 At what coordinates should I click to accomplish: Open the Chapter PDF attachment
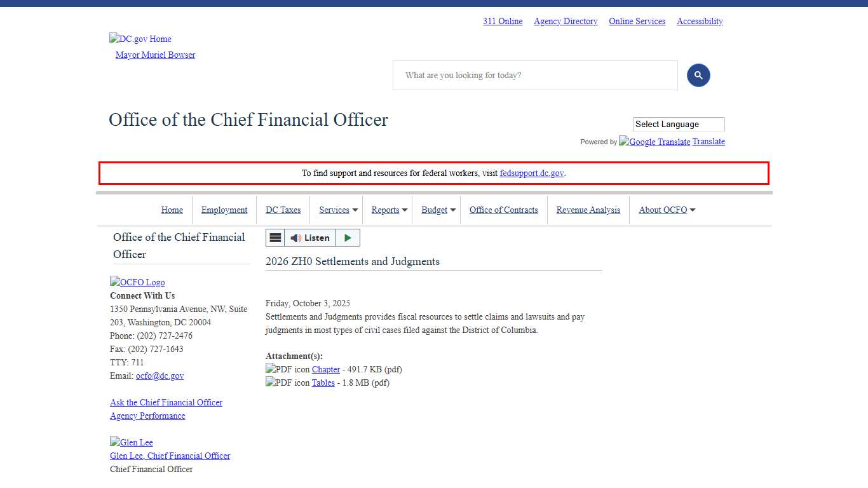point(325,369)
